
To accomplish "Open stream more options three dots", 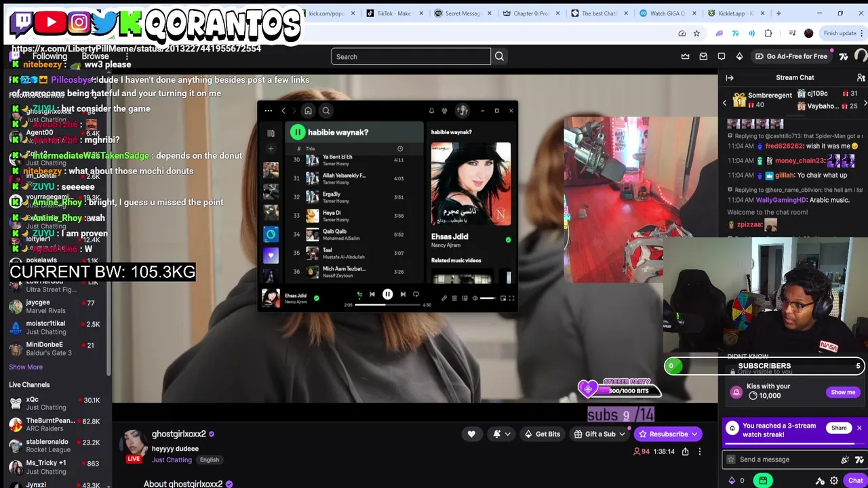I will click(700, 451).
